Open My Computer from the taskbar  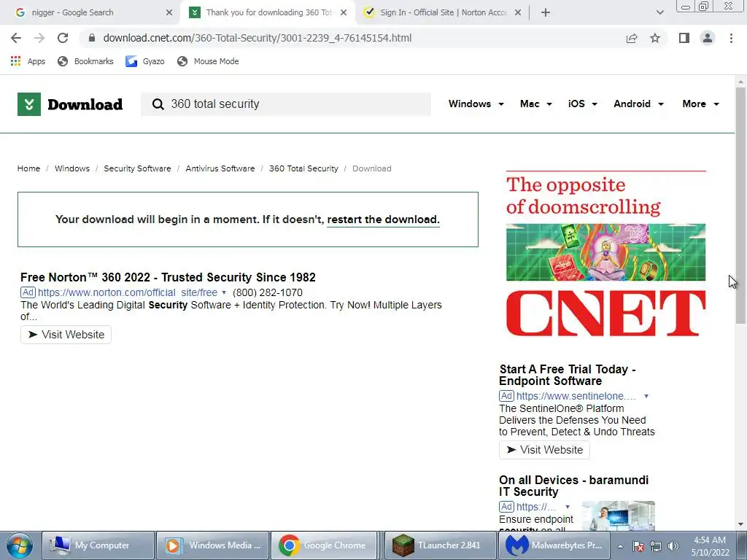tap(98, 545)
